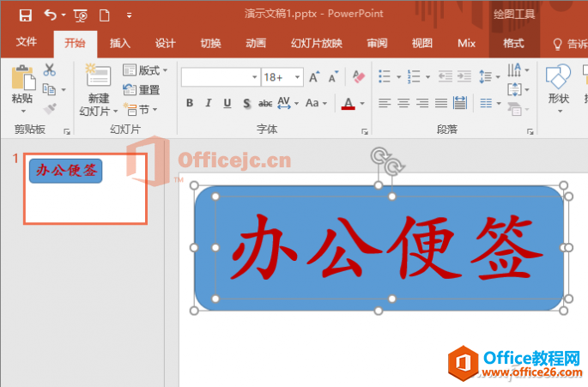Go to the 审阅 ribbon tab
588x387 pixels.
tap(377, 44)
